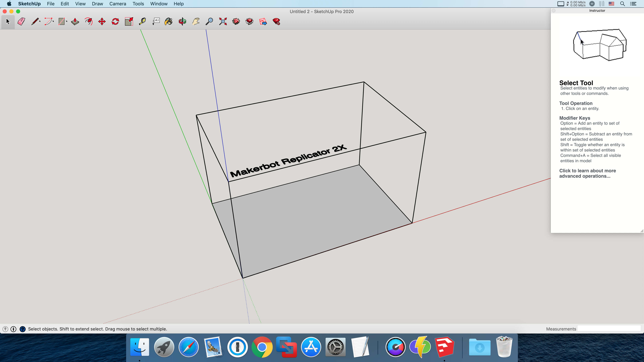Open Spotlight search in the menu bar
Screen dimensions: 644x362
pyautogui.click(x=623, y=4)
